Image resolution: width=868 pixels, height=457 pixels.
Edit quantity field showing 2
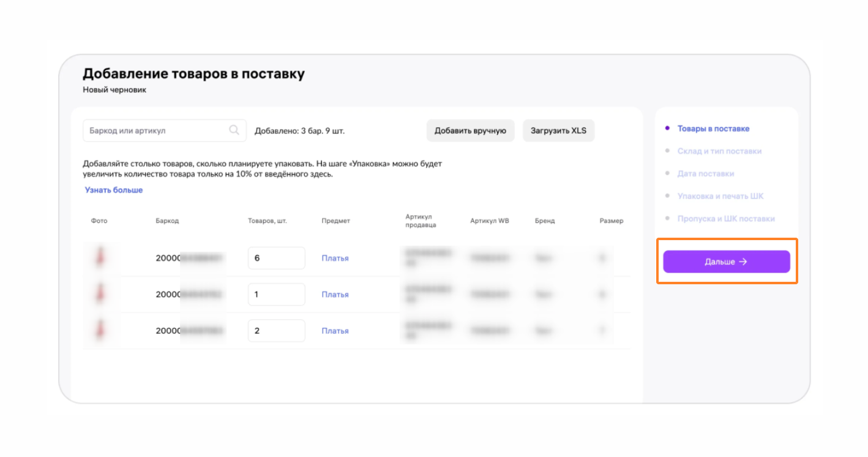tap(276, 331)
